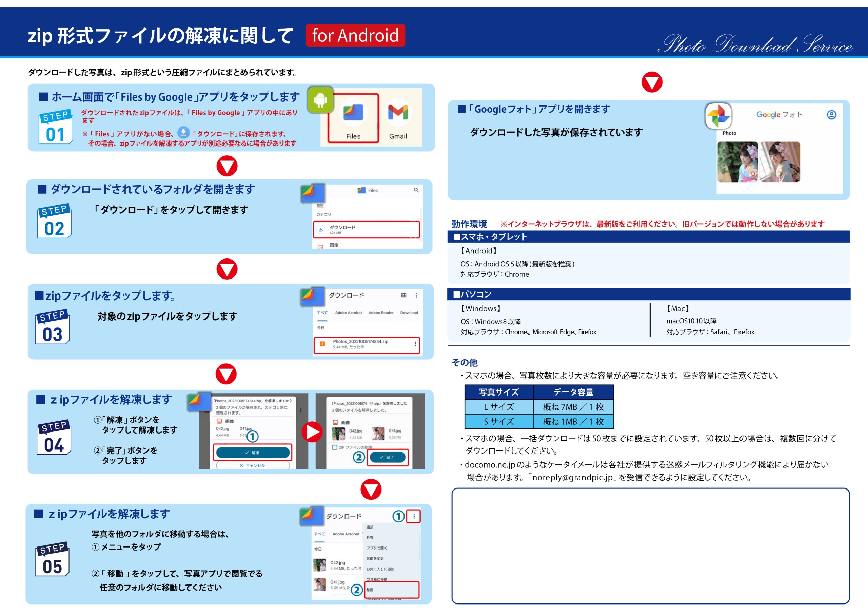Select the 画像 category row in Files
Image resolution: width=868 pixels, height=614 pixels.
tap(366, 245)
